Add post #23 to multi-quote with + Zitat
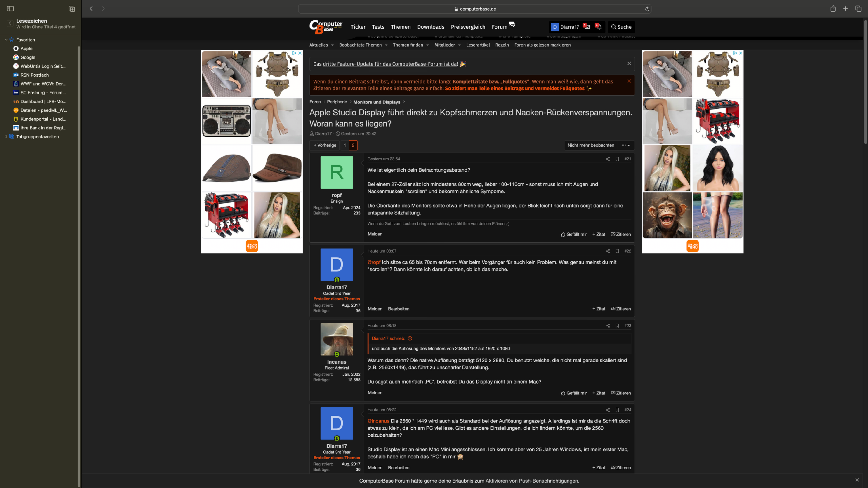Screen dimensions: 868x488 (x=599, y=393)
